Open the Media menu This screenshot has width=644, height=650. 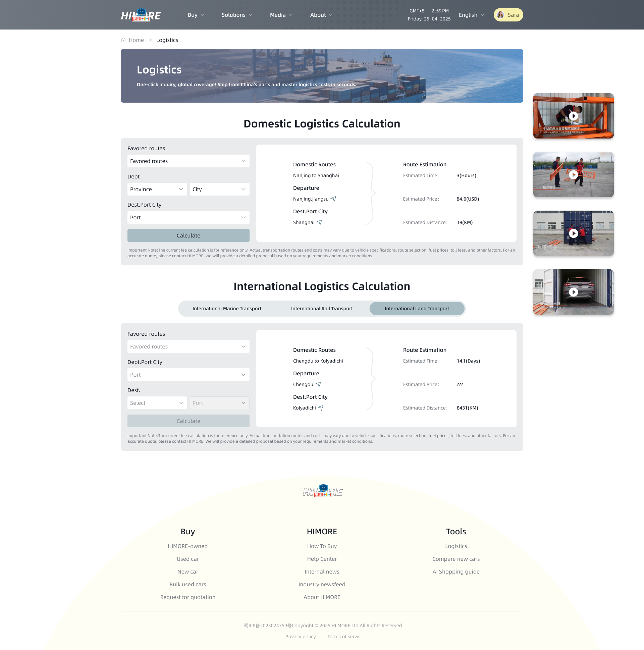(281, 15)
